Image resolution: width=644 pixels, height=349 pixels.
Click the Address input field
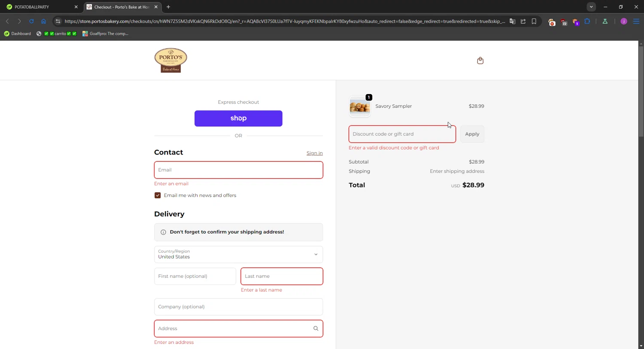[x=238, y=328]
